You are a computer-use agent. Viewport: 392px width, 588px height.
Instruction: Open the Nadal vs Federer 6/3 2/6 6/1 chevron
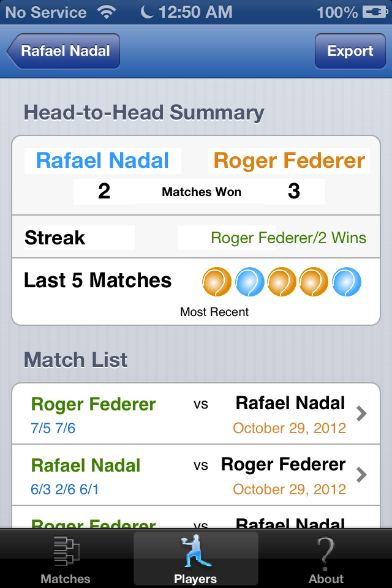point(361,475)
